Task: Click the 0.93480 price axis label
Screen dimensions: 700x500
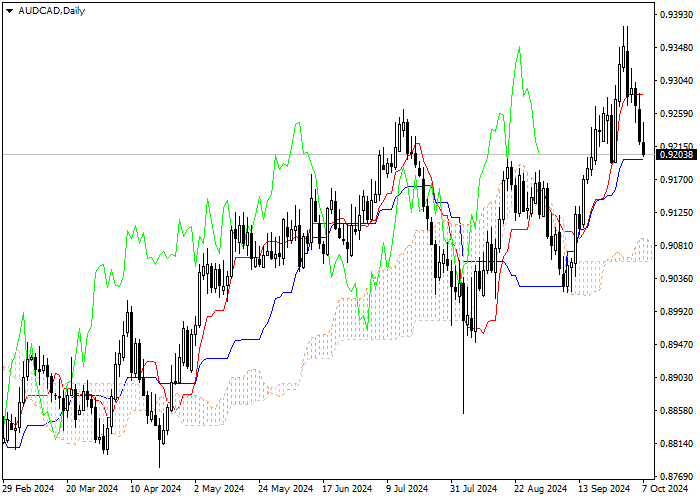Action: click(x=677, y=48)
